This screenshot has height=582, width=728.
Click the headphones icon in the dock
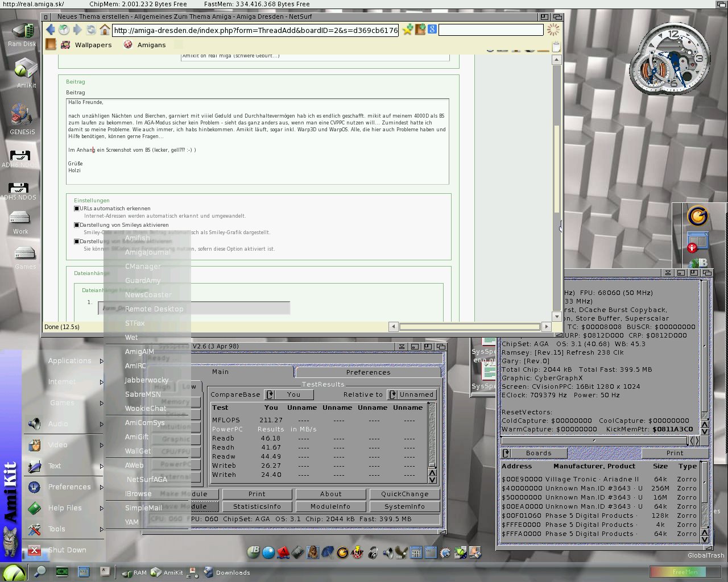(x=373, y=552)
